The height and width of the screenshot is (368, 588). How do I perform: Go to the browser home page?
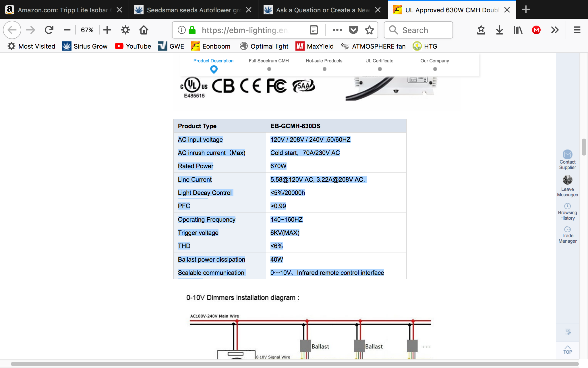tap(144, 30)
